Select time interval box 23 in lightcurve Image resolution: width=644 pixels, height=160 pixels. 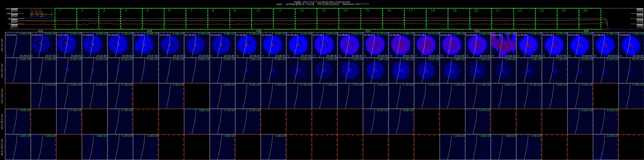point(546,19)
